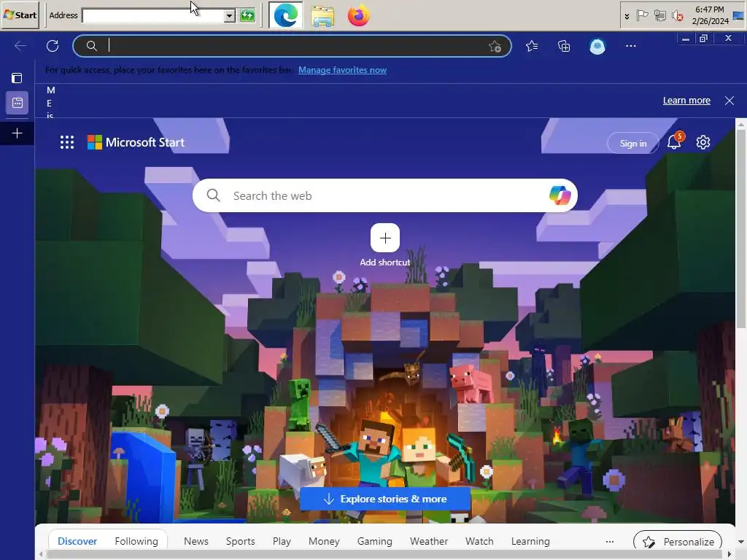This screenshot has width=747, height=560.
Task: Open File Explorer from the taskbar
Action: pos(322,16)
